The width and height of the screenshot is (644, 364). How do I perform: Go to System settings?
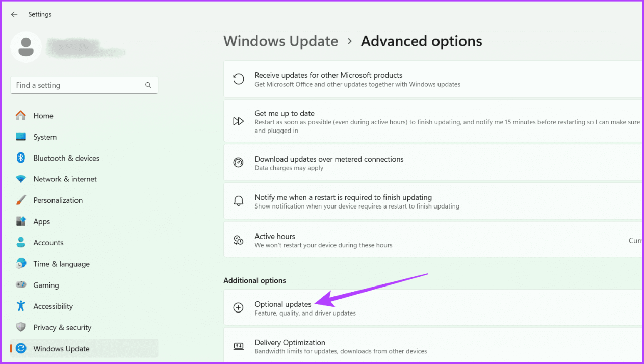(45, 137)
